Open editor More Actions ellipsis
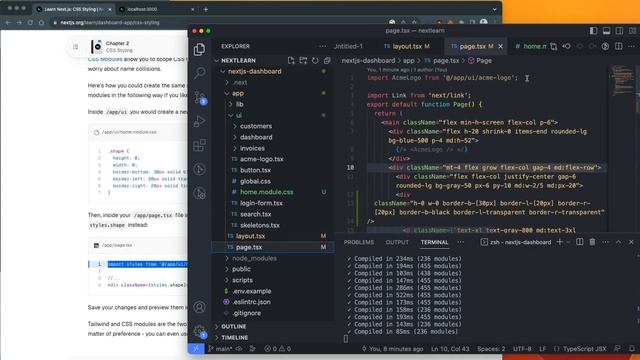This screenshot has height=360, width=640. [x=631, y=46]
